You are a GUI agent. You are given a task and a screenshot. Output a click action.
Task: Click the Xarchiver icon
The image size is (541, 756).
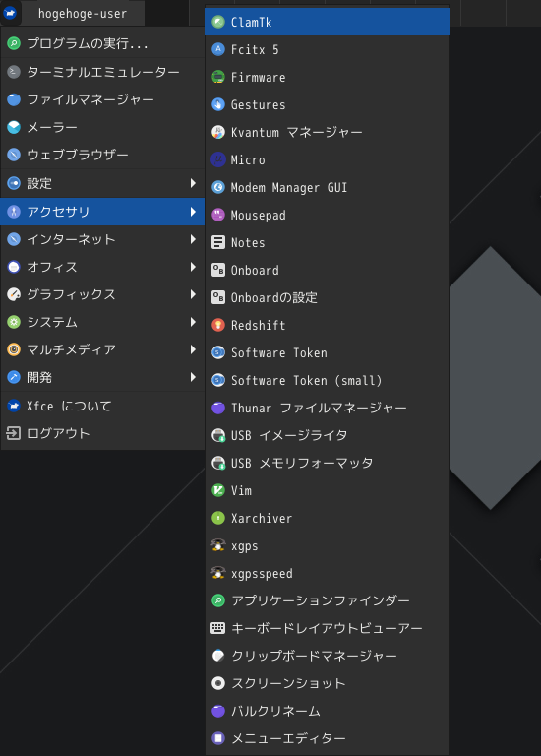pyautogui.click(x=218, y=519)
